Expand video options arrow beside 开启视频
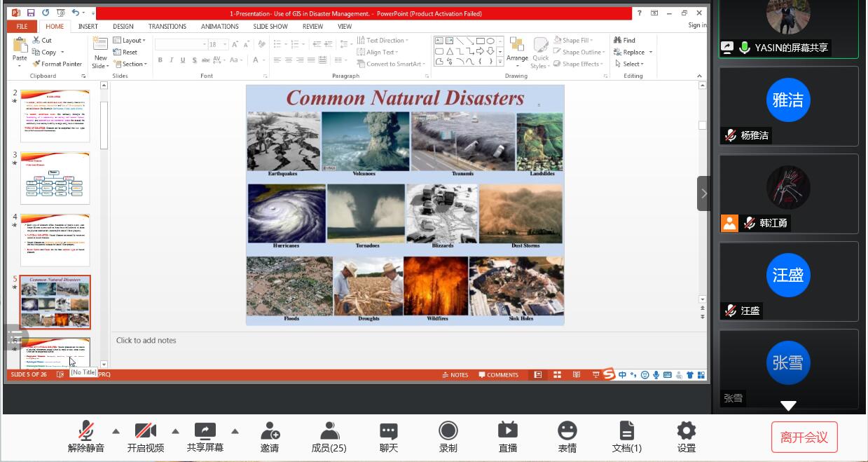Viewport: 868px width, 462px height. [x=175, y=431]
